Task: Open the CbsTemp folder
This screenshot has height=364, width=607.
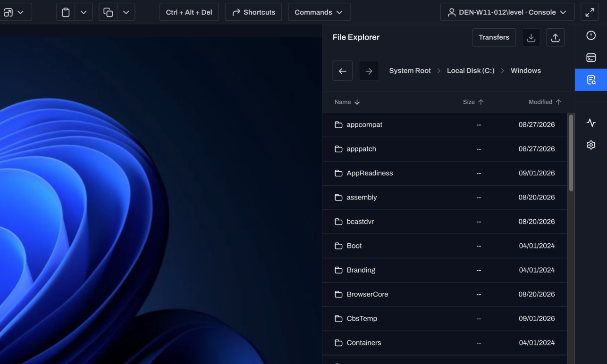Action: pos(445,319)
